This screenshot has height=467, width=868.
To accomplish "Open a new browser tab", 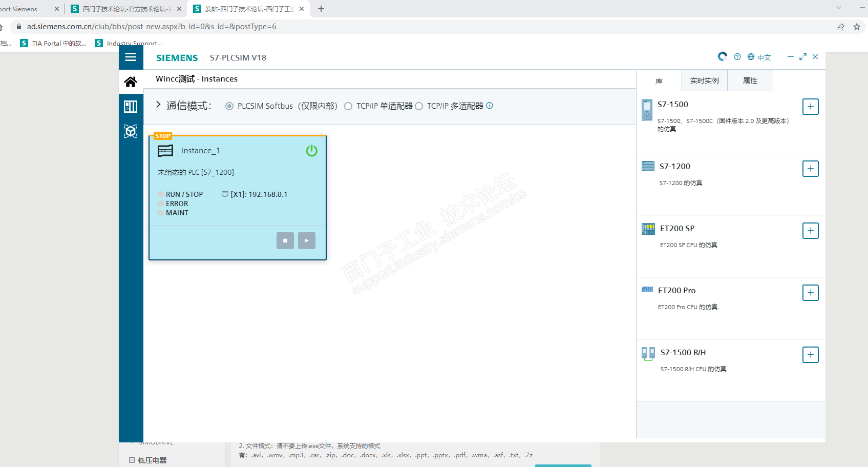I will [321, 9].
